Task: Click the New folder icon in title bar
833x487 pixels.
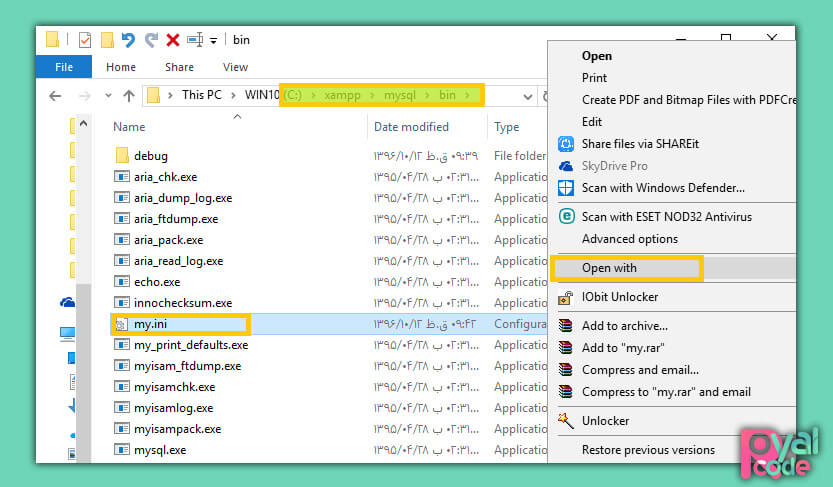Action: coord(107,40)
